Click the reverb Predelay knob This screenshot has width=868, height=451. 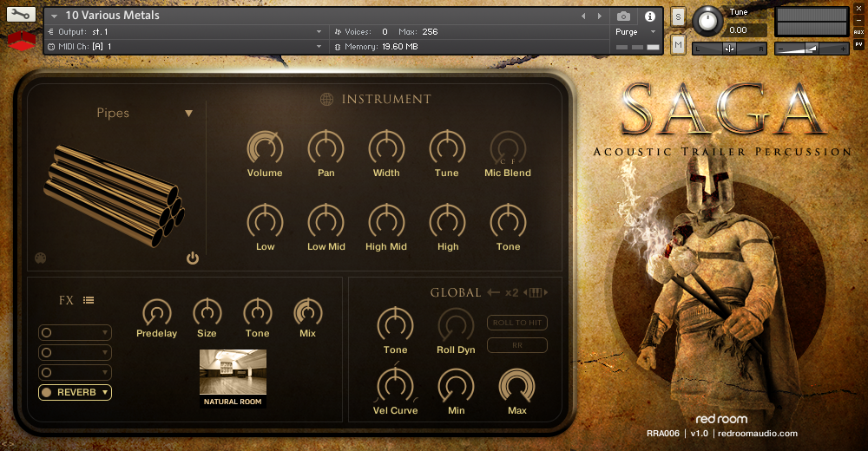pyautogui.click(x=156, y=312)
